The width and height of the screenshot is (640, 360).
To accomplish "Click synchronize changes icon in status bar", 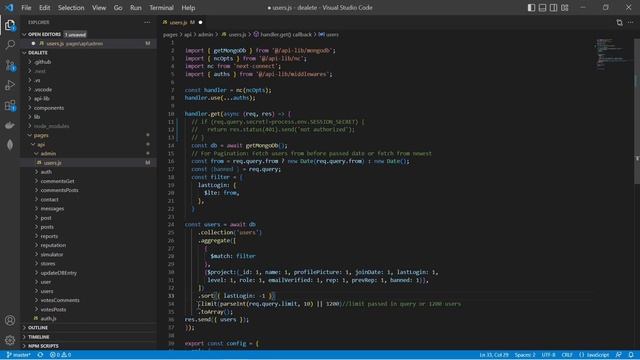I will (40, 355).
